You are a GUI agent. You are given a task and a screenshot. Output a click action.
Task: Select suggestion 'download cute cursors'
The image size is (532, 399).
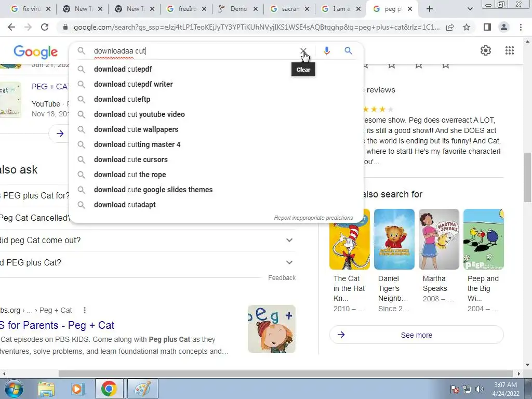click(217, 159)
